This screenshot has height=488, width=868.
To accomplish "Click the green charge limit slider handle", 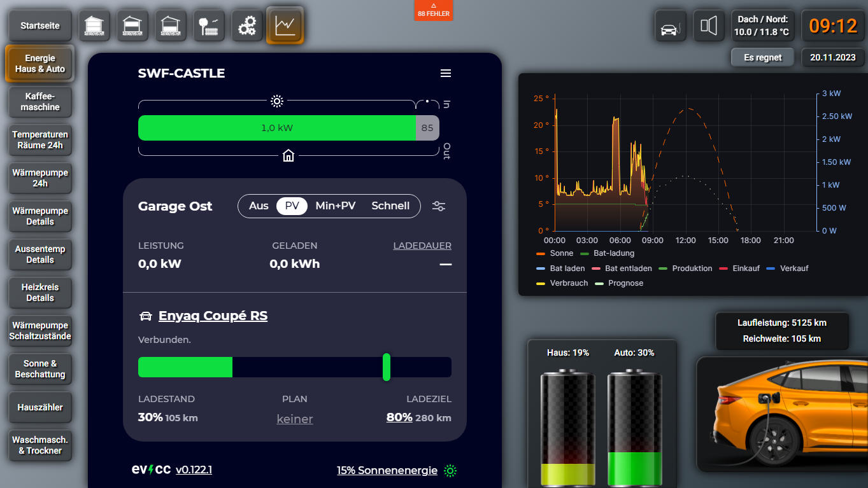I will pos(387,367).
